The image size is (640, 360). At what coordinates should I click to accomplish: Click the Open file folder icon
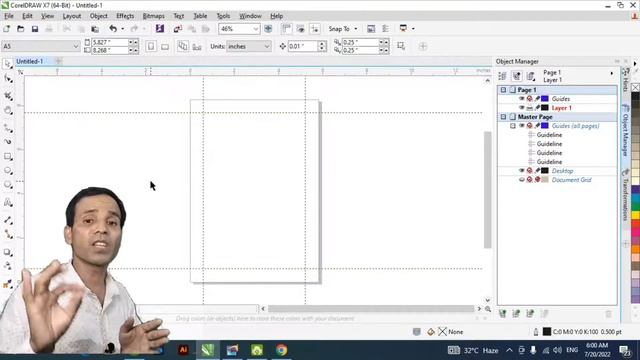tap(20, 29)
